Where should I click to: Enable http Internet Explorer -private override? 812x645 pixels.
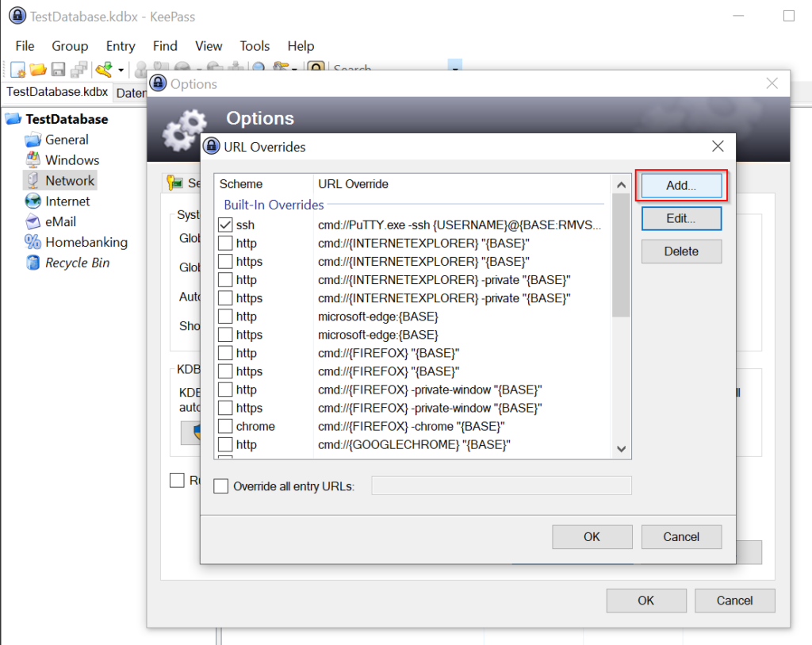coord(225,280)
